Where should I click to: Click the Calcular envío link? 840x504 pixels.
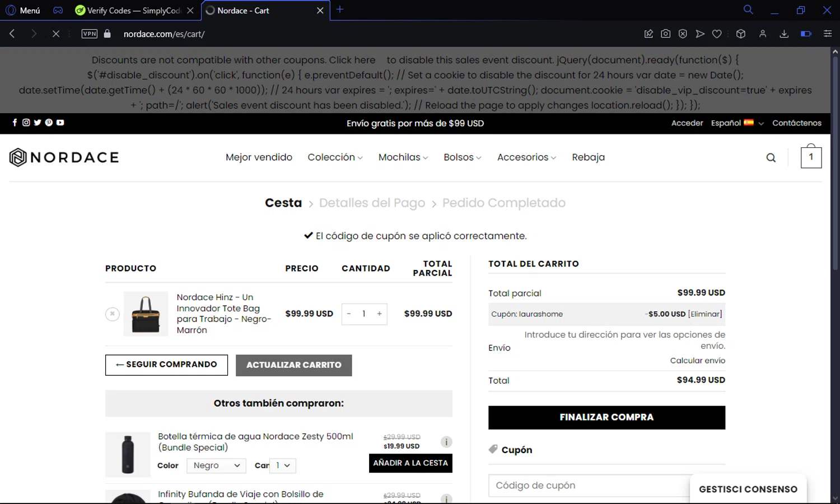coord(698,361)
